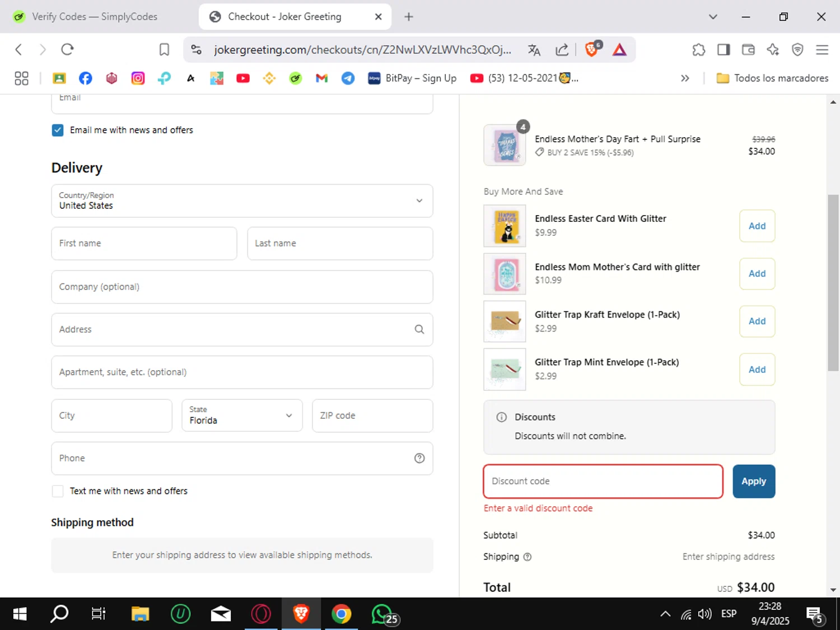Click the Mother's Day Fart card thumbnail

pos(505,145)
